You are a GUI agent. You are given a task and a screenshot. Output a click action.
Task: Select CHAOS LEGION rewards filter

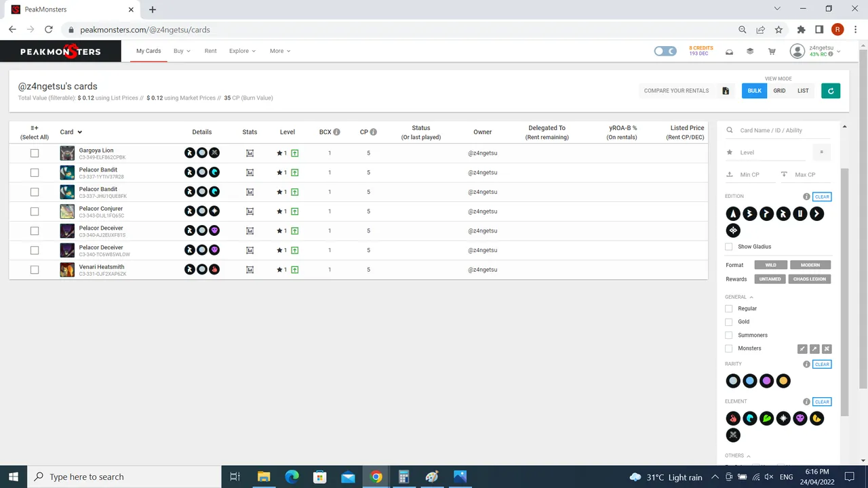click(810, 279)
